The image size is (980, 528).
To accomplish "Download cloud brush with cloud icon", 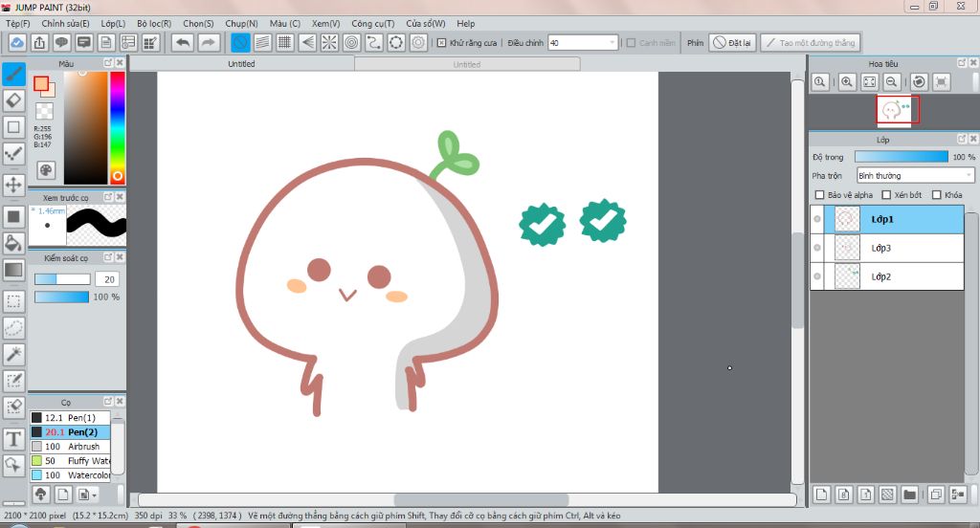I will pyautogui.click(x=40, y=495).
